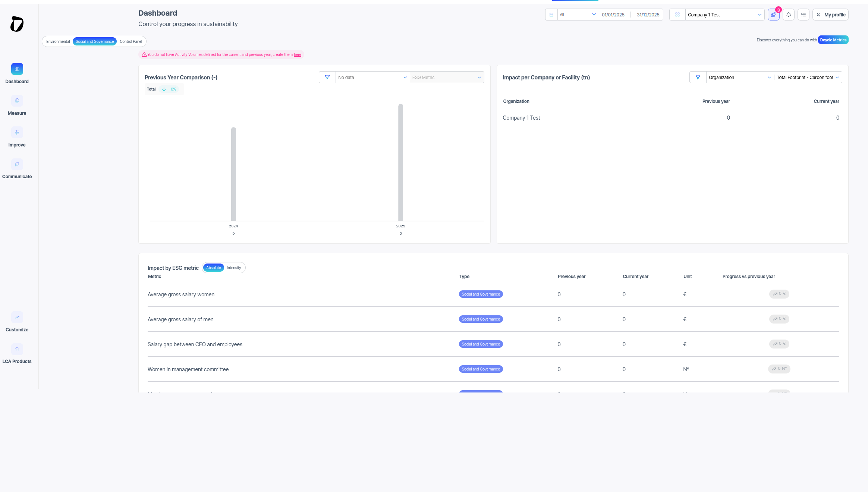Open the Customize sidebar icon
This screenshot has width=868, height=492.
point(17,317)
